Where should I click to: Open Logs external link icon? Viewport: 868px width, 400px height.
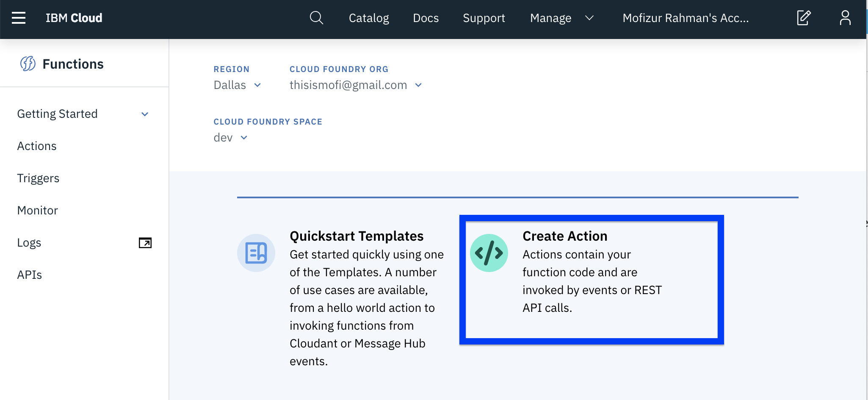(145, 243)
